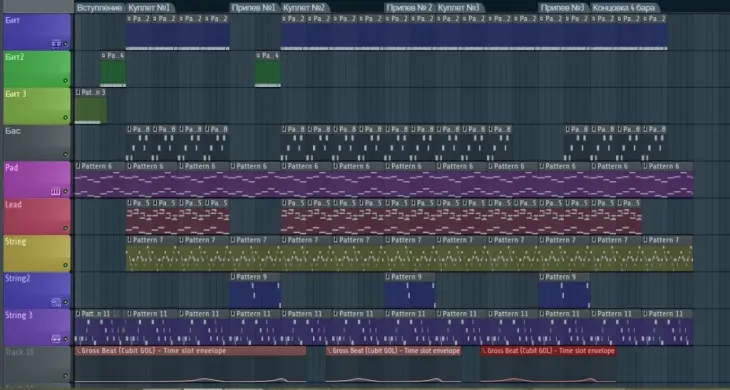Jump to the Припев №1 marker
The image size is (730, 390).
point(254,8)
